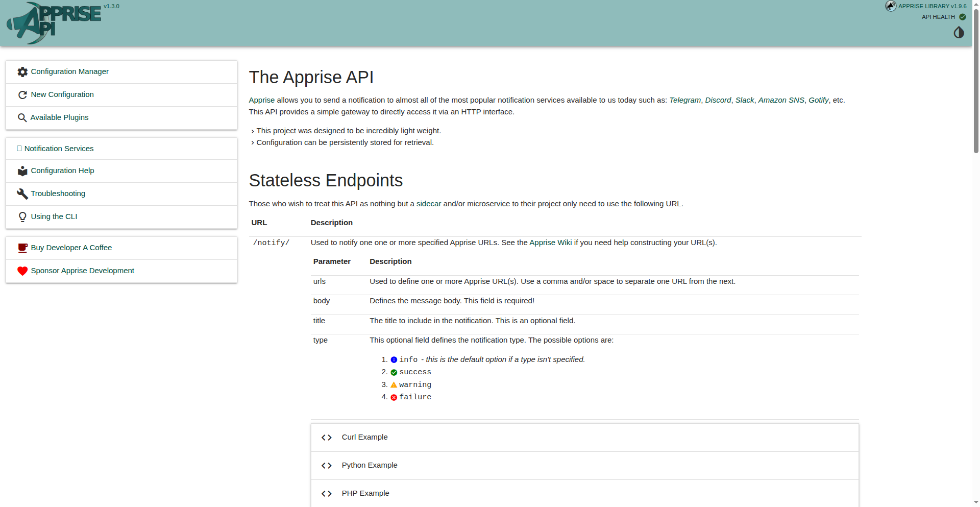Click the wrench icon beside Troubleshooting
This screenshot has height=507, width=980.
tap(22, 194)
